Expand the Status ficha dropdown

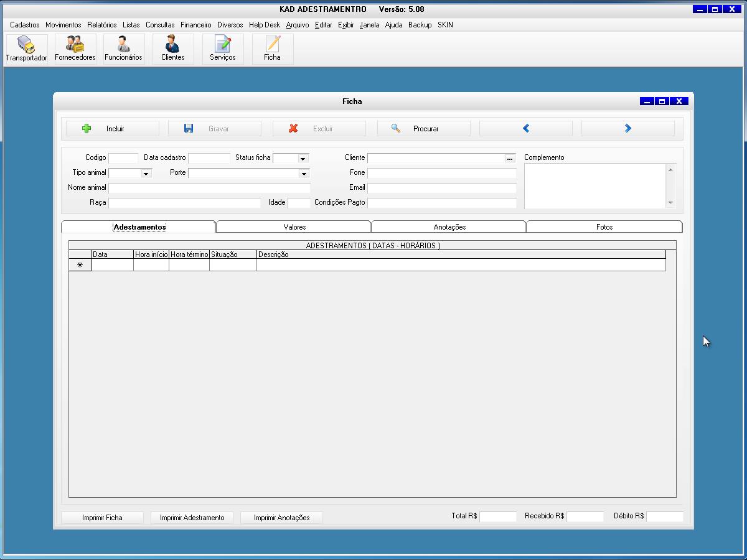(303, 159)
